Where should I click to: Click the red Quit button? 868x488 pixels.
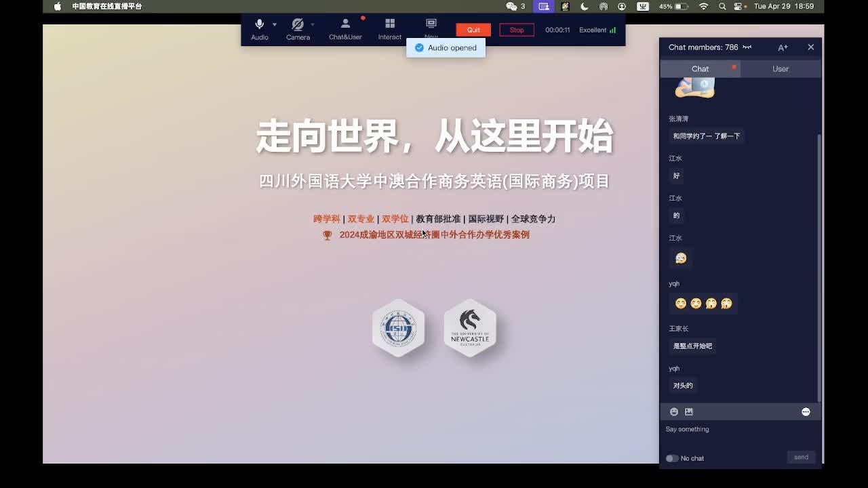(x=473, y=30)
